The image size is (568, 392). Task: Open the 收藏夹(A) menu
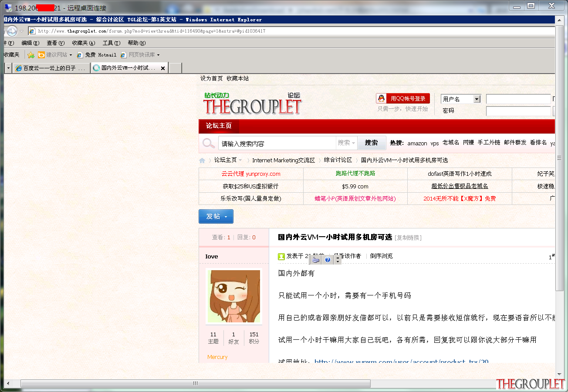pos(84,43)
